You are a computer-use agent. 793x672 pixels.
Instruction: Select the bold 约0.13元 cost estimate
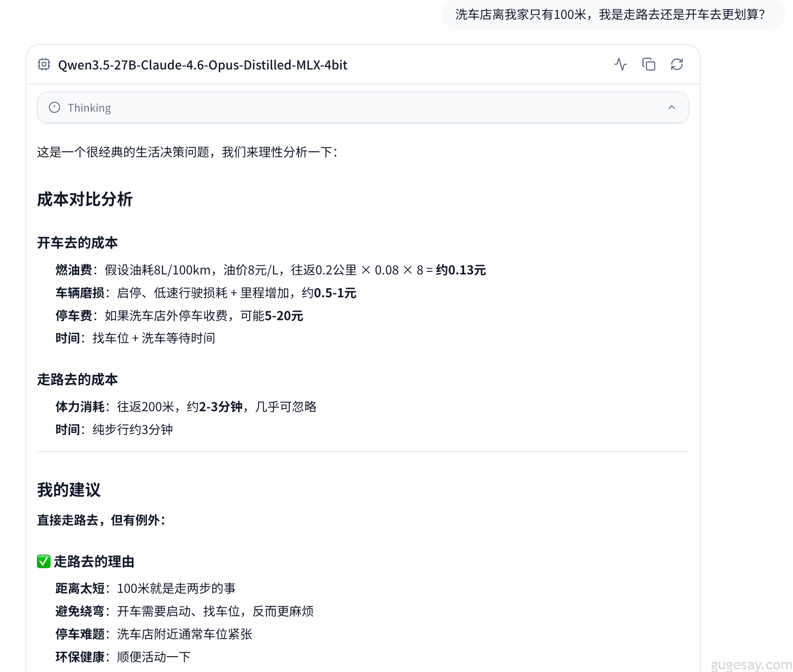(x=459, y=270)
